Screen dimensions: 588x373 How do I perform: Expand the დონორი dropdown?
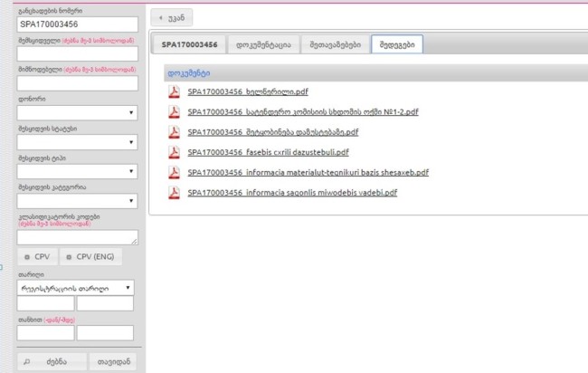point(77,112)
